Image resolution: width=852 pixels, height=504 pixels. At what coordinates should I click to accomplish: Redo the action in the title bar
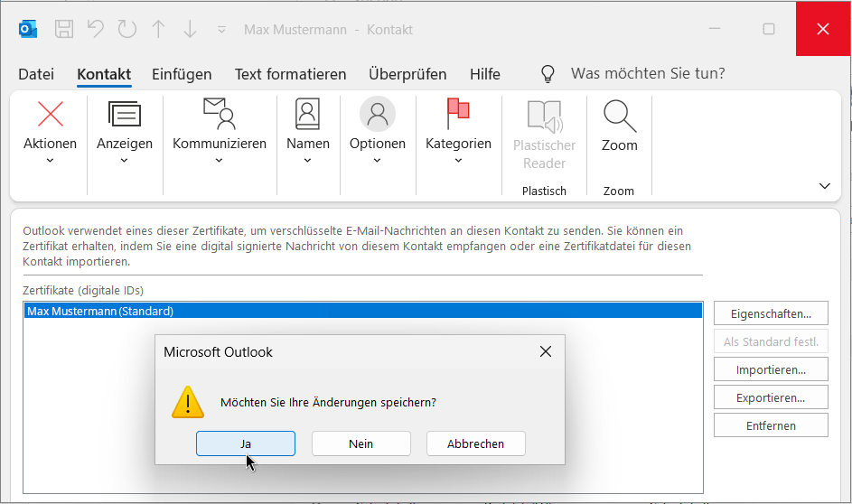[127, 29]
